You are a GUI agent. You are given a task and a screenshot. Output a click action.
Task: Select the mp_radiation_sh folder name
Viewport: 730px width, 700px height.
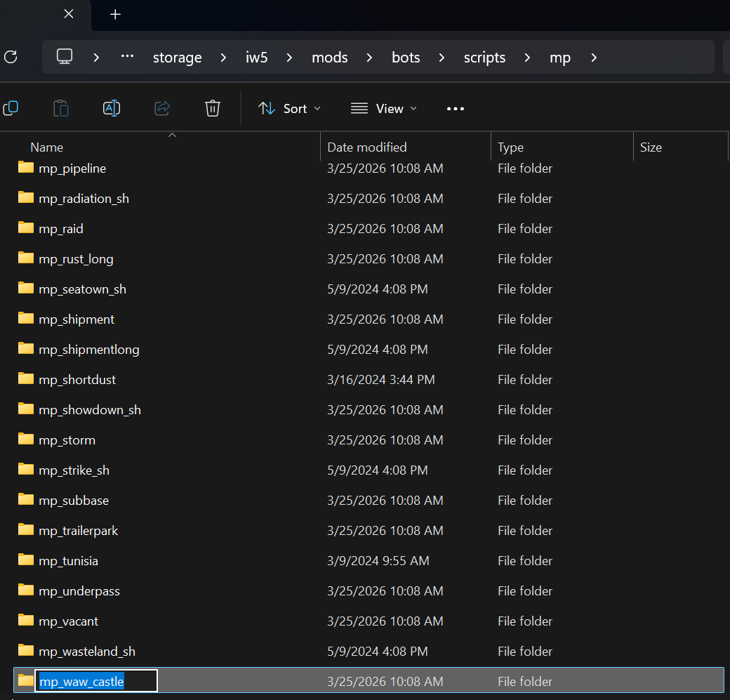84,199
